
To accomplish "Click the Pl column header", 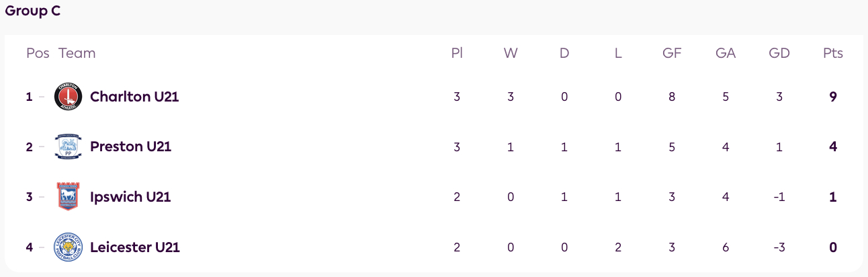I will coord(457,53).
